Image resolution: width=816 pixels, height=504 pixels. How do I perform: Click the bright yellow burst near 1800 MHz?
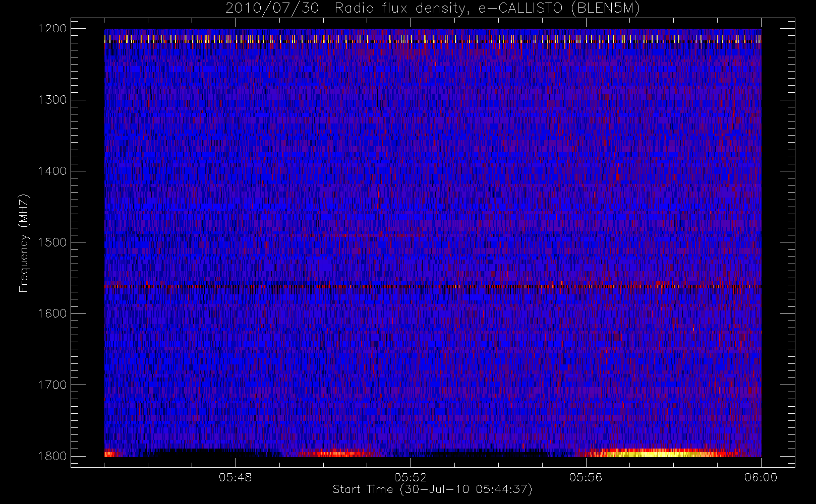[x=661, y=454]
